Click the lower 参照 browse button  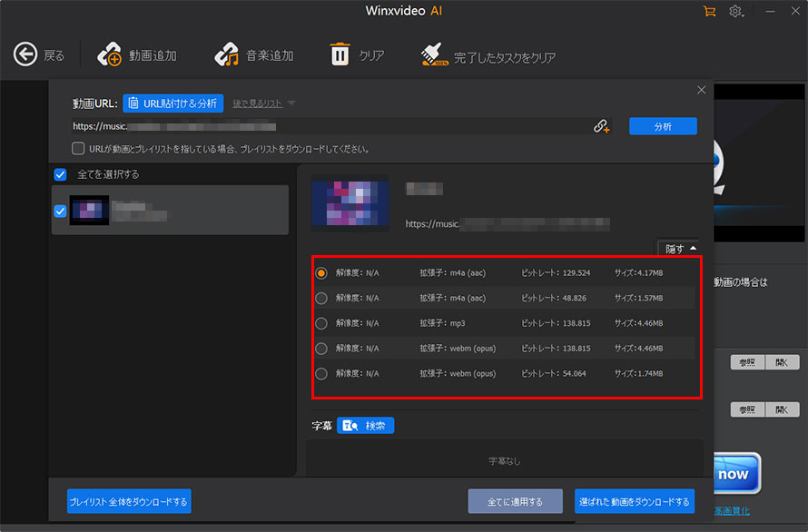click(x=747, y=409)
